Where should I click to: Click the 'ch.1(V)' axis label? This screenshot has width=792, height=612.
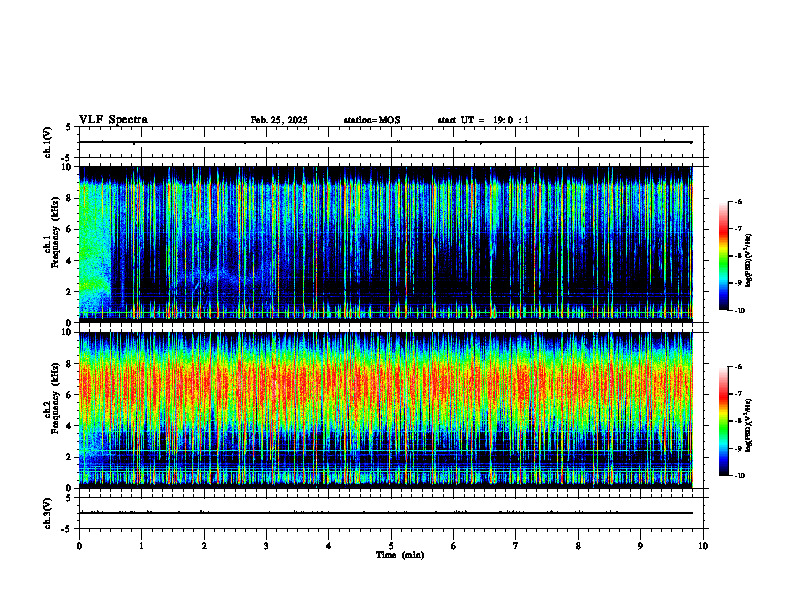(48, 142)
